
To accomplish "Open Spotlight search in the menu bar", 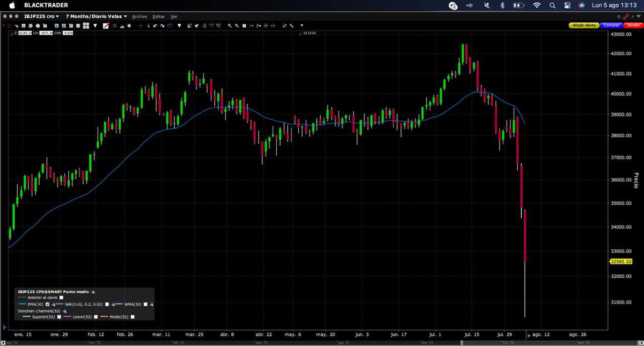I will tap(552, 5).
